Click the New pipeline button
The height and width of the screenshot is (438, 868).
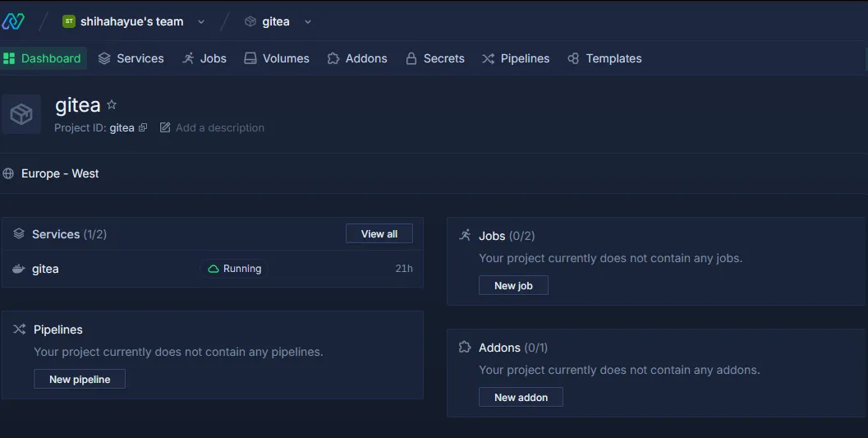click(80, 380)
